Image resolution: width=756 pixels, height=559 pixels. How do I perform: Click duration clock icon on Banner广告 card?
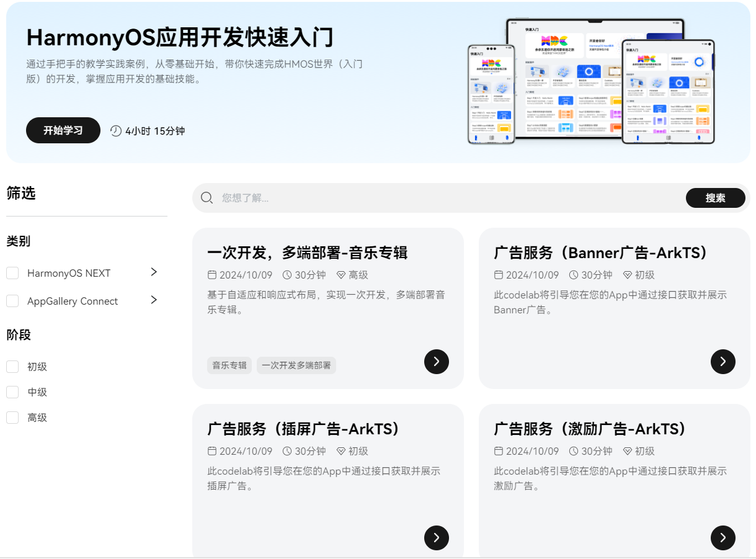click(x=573, y=275)
